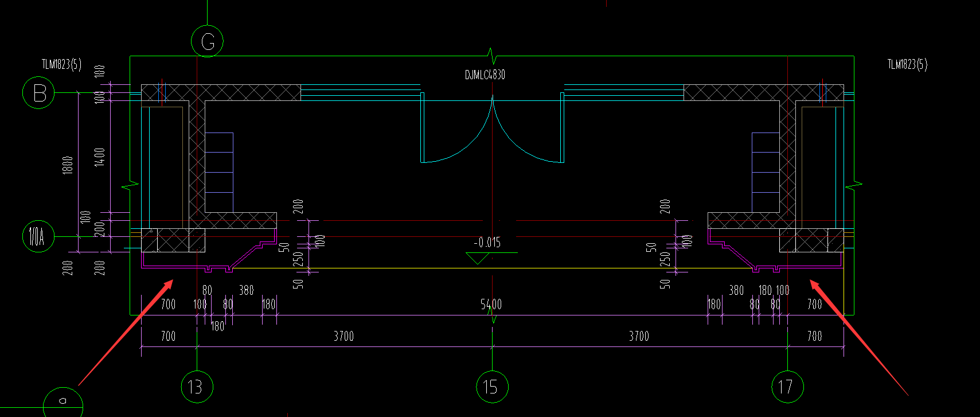The image size is (980, 417).
Task: Select the grid axis bubble numbered 15
Action: coord(492,387)
